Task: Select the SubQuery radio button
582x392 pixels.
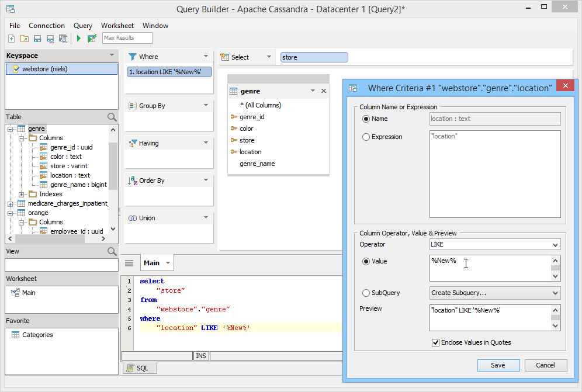Action: tap(366, 293)
